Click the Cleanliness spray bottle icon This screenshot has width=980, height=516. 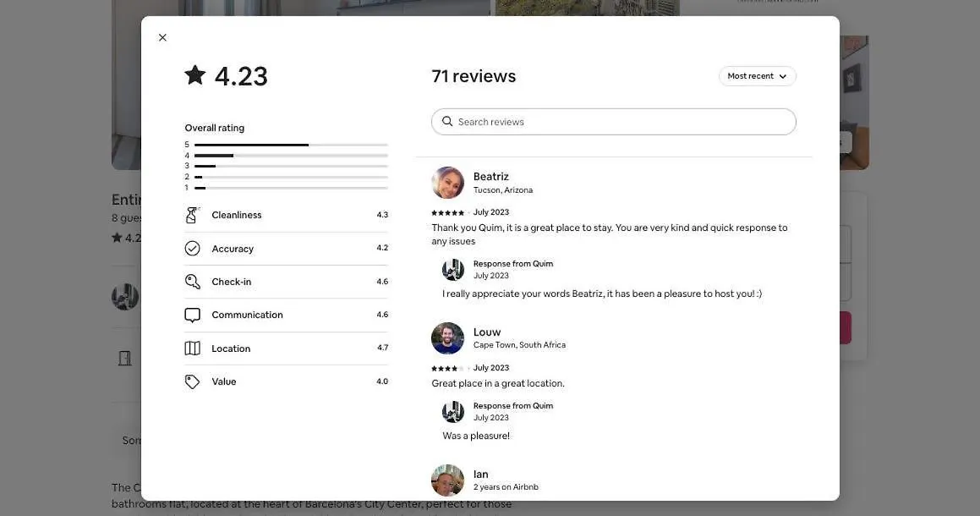(192, 215)
